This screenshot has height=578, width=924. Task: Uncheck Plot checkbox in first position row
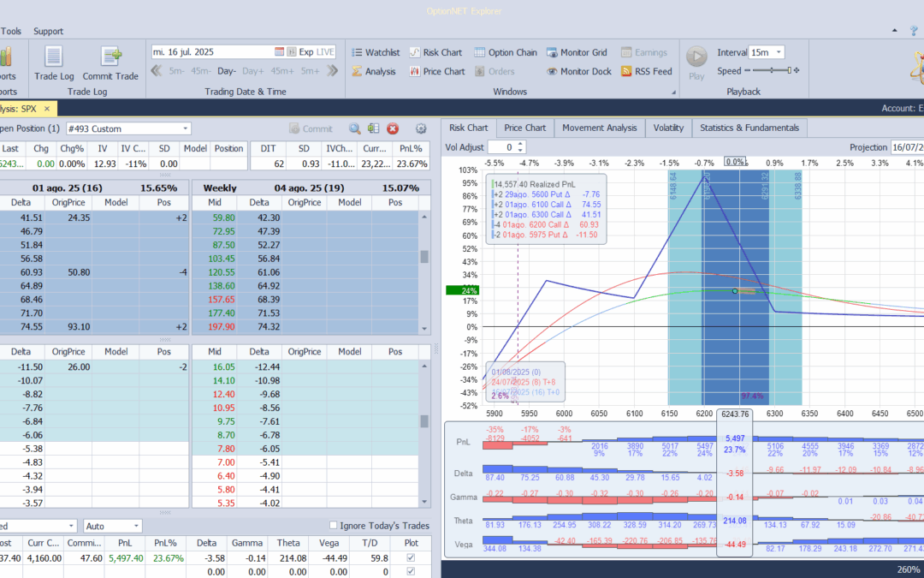pos(410,558)
